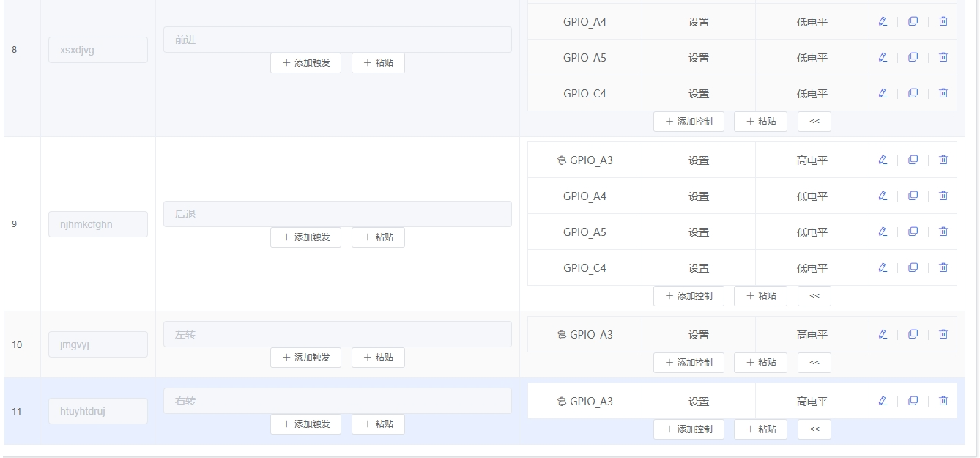Delete the GPIO_A5 control in the 前进 row
Viewport: 980px width, 458px height.
pyautogui.click(x=943, y=57)
